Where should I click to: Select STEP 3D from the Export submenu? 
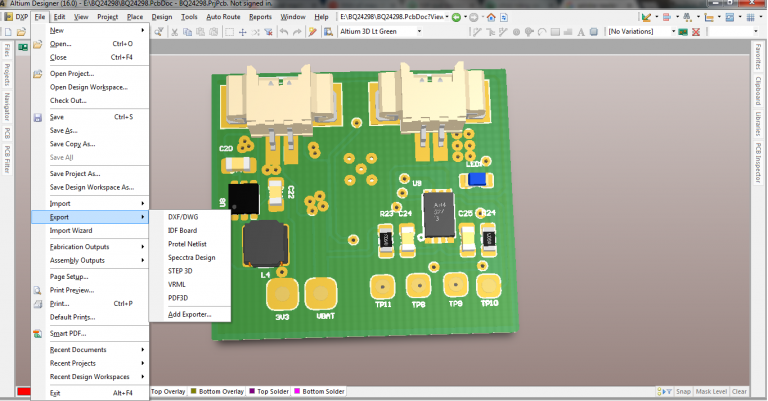[182, 271]
